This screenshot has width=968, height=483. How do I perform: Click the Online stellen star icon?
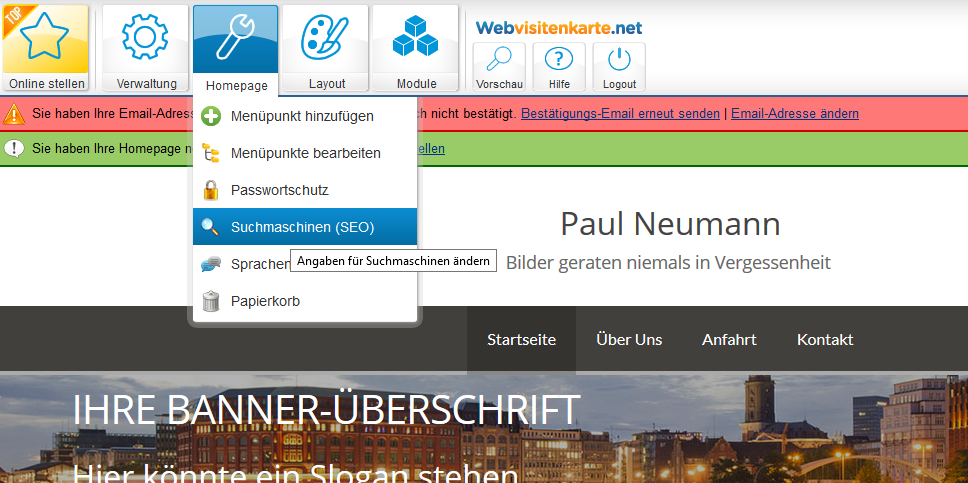[45, 38]
